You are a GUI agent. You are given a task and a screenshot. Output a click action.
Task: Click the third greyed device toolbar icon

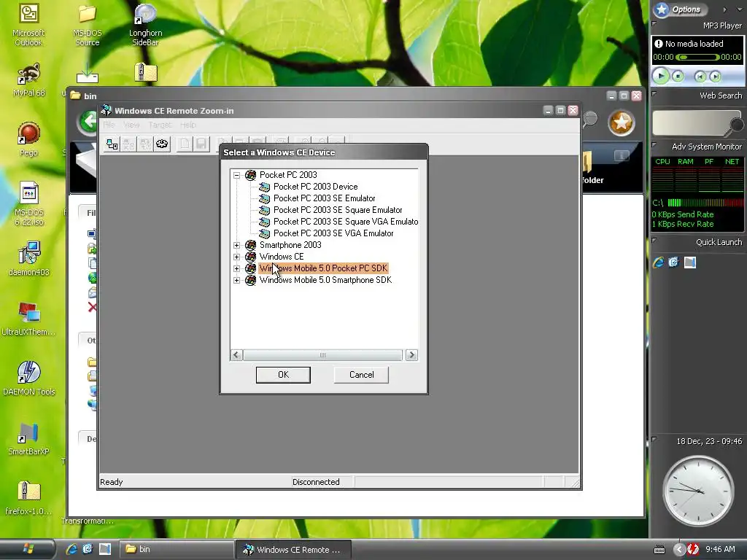point(145,144)
